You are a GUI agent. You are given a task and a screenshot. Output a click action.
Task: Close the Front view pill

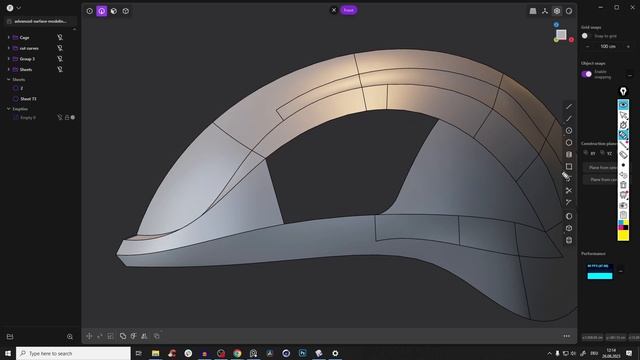[333, 10]
